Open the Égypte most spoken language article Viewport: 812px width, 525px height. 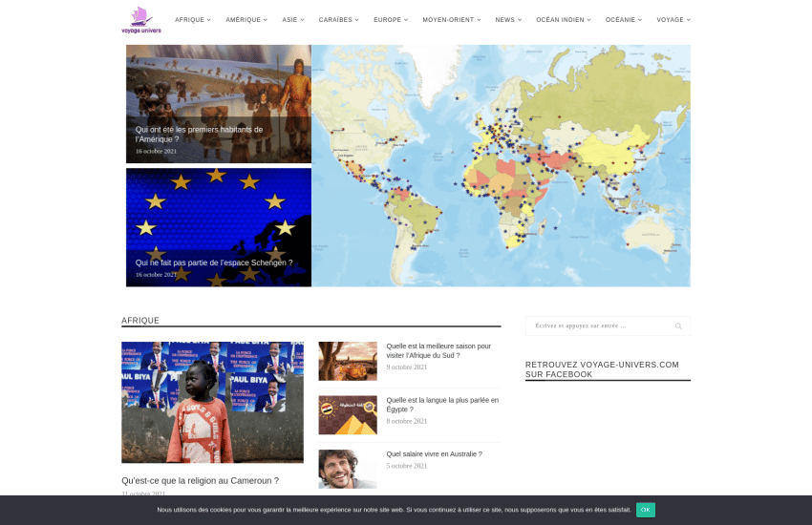[441, 405]
